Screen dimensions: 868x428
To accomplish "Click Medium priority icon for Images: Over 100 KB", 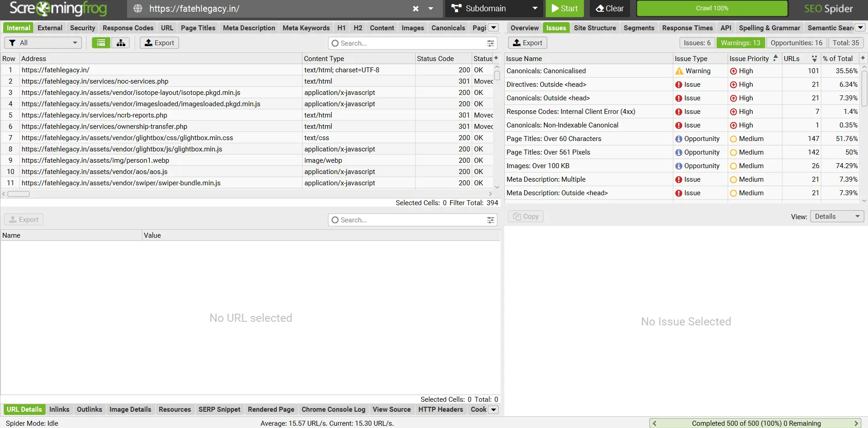I will tap(734, 166).
